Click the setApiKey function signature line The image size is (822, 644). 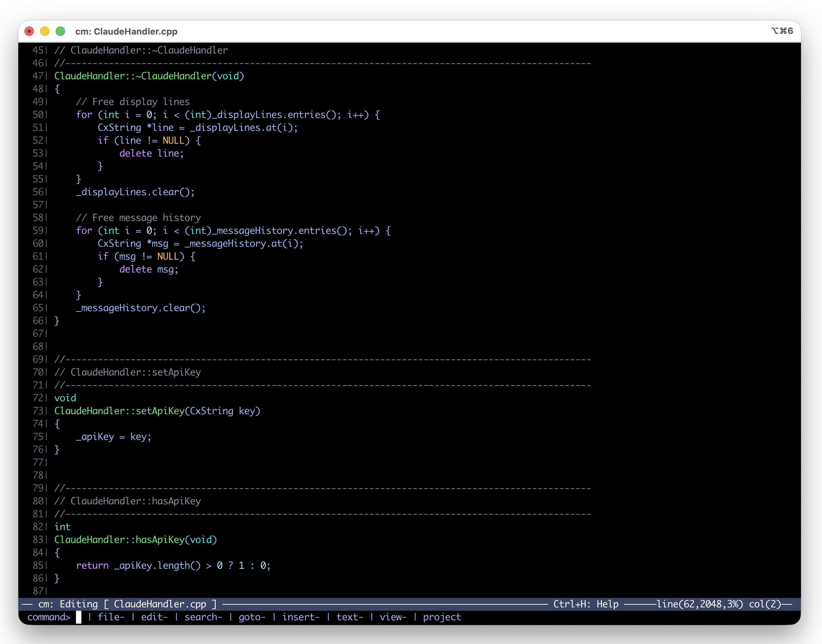(157, 410)
